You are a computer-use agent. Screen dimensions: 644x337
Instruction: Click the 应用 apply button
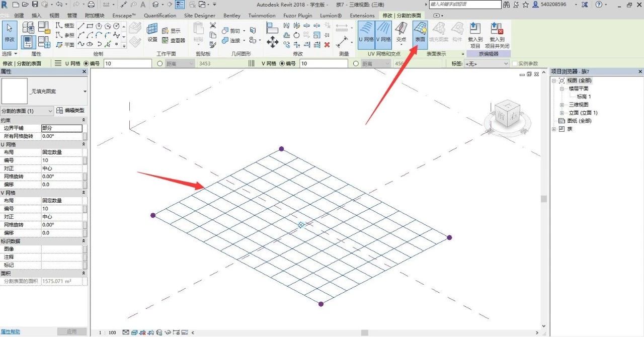72,331
